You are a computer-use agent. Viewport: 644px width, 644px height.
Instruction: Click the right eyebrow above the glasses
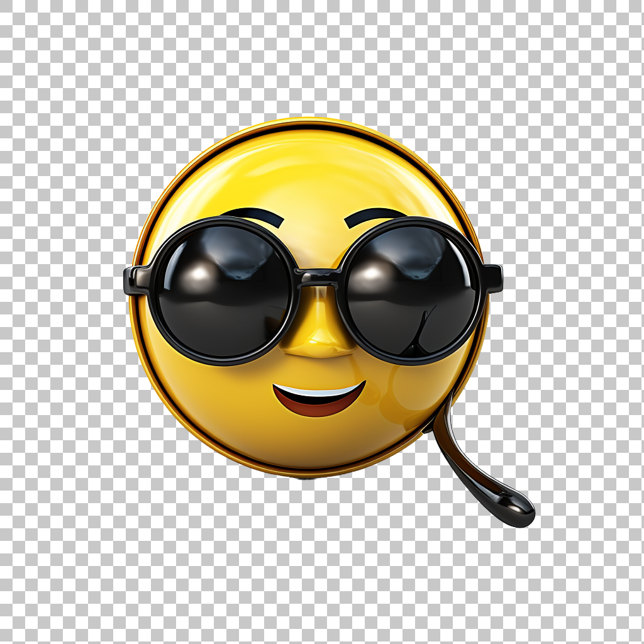(x=374, y=216)
